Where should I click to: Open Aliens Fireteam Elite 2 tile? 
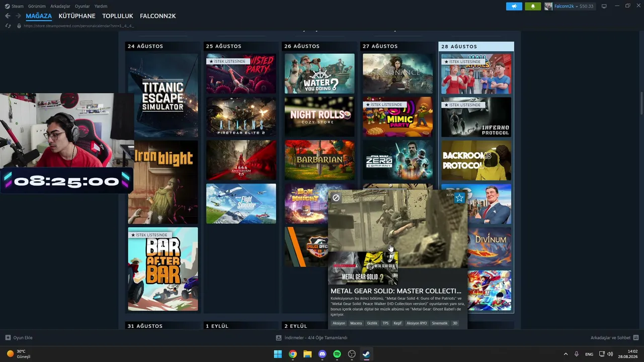[241, 117]
